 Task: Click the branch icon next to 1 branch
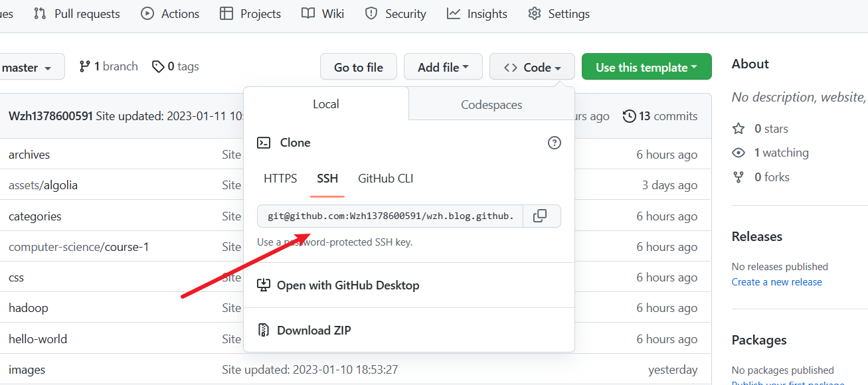84,66
